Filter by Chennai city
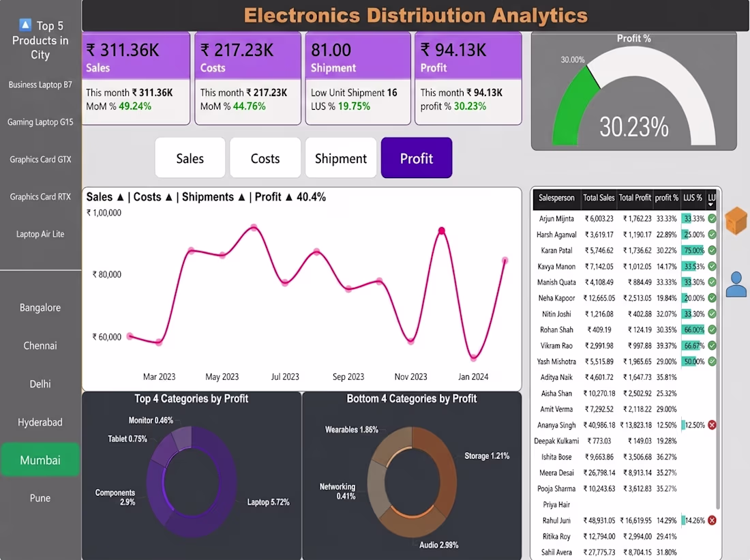750x560 pixels. click(x=40, y=346)
